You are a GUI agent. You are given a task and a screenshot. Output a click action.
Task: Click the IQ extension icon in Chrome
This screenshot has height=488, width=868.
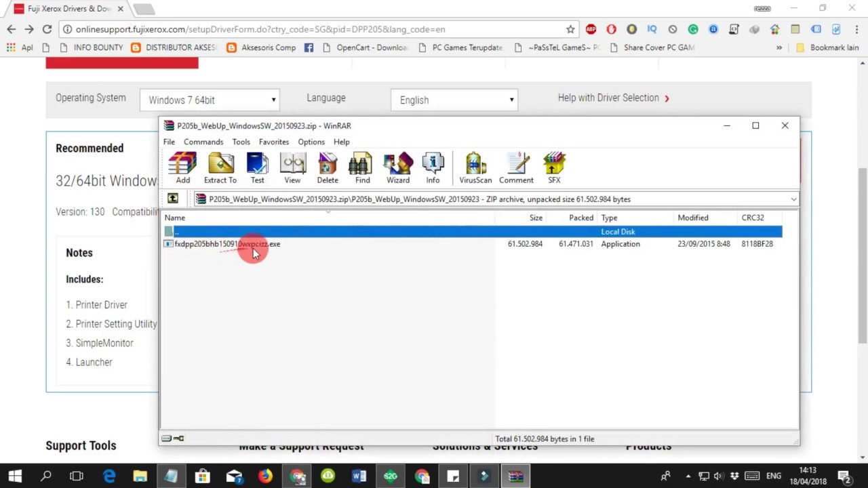tap(652, 29)
